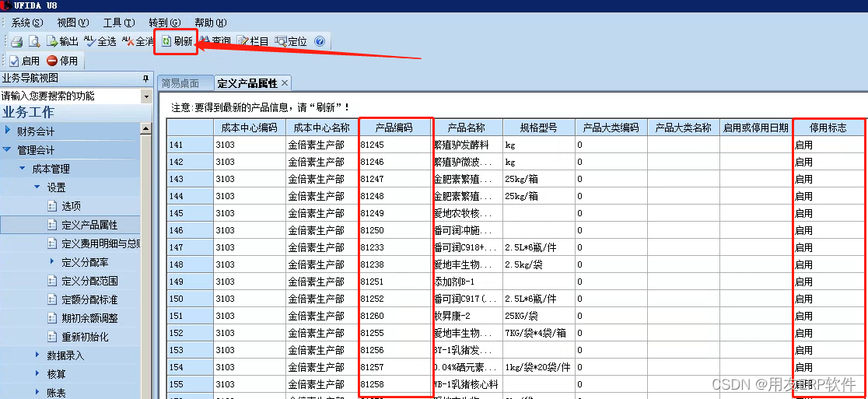Image resolution: width=868 pixels, height=399 pixels.
Task: Click the Print toolbar icon
Action: (x=16, y=41)
